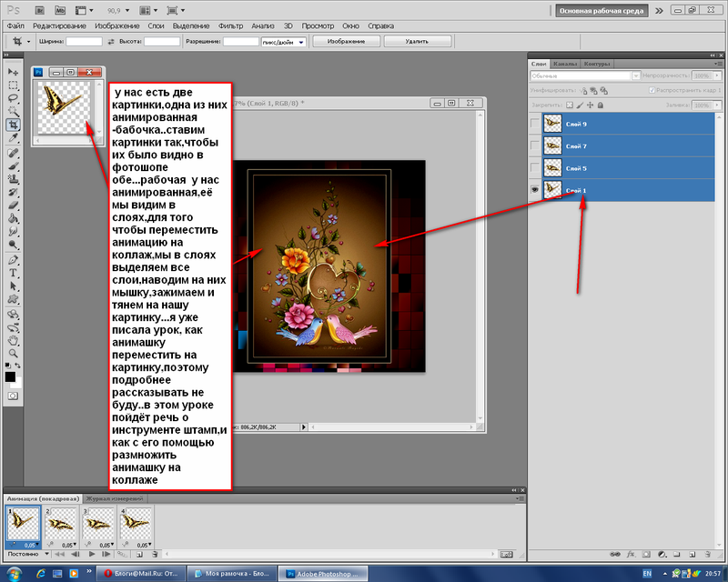Viewport: 728px width, 582px height.
Task: Select the Brush tool
Action: (13, 166)
